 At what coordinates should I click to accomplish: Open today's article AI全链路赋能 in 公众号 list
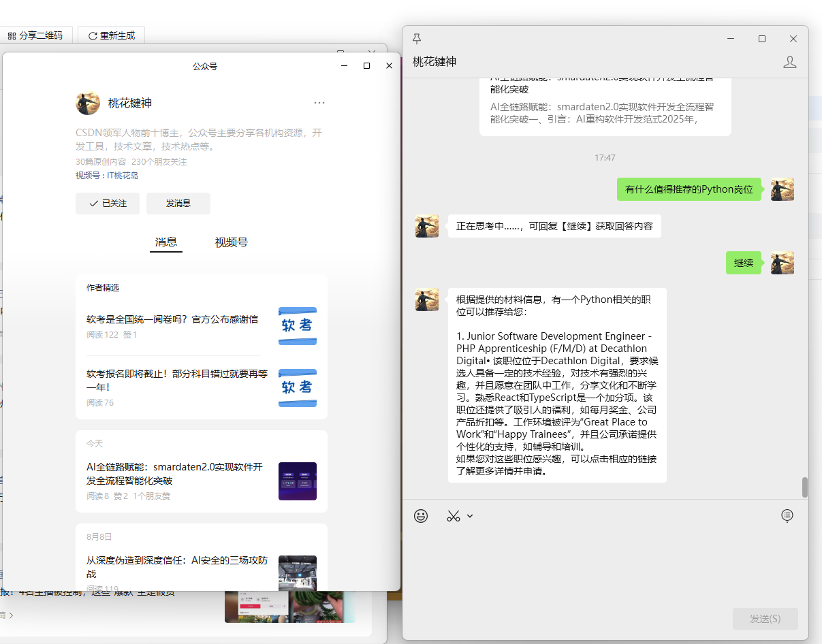click(174, 474)
